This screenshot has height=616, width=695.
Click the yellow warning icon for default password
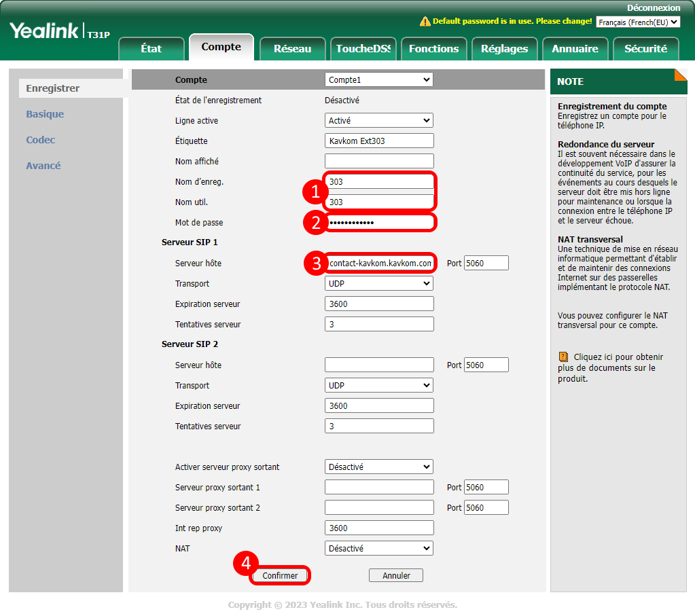pos(425,22)
